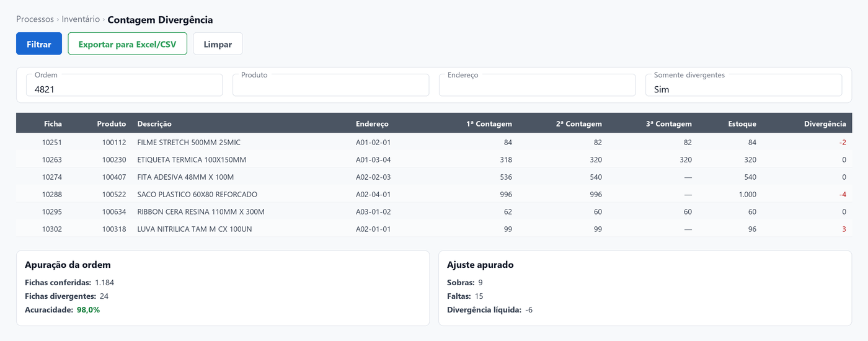868x341 pixels.
Task: Click into the Endereço filter field
Action: coord(537,85)
